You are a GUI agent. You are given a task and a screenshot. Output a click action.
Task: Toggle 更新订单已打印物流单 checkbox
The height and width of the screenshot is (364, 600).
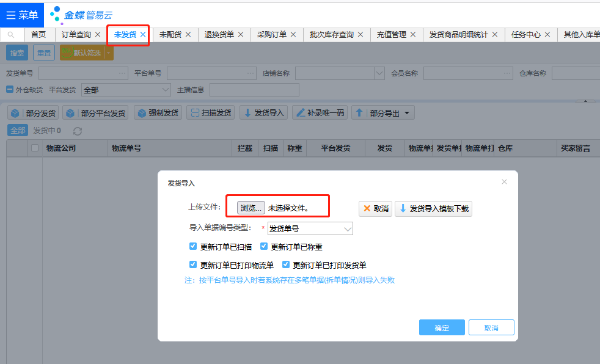[x=193, y=265]
